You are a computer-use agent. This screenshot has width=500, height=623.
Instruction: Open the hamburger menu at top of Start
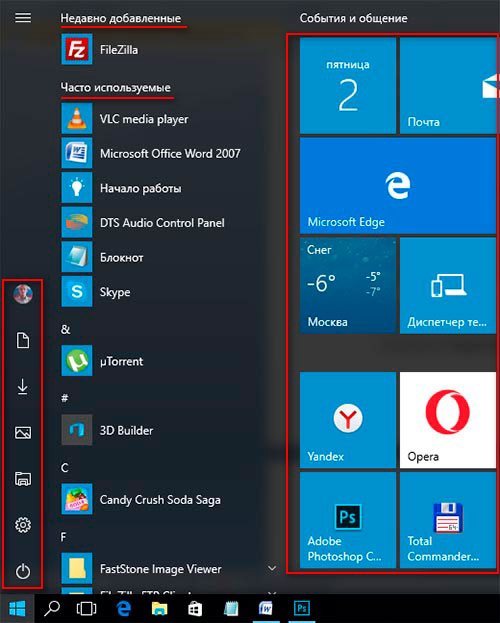tap(23, 18)
